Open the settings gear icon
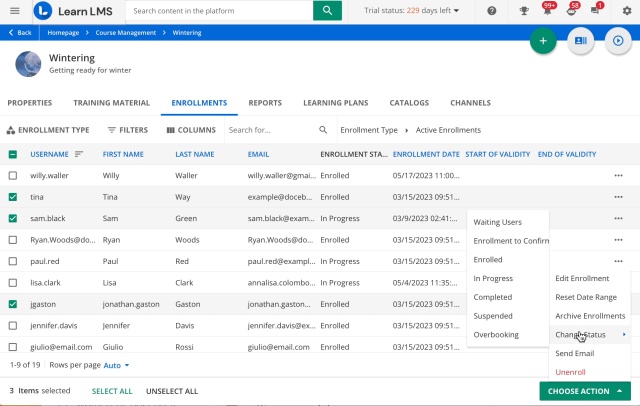The width and height of the screenshot is (640, 406). 626,11
